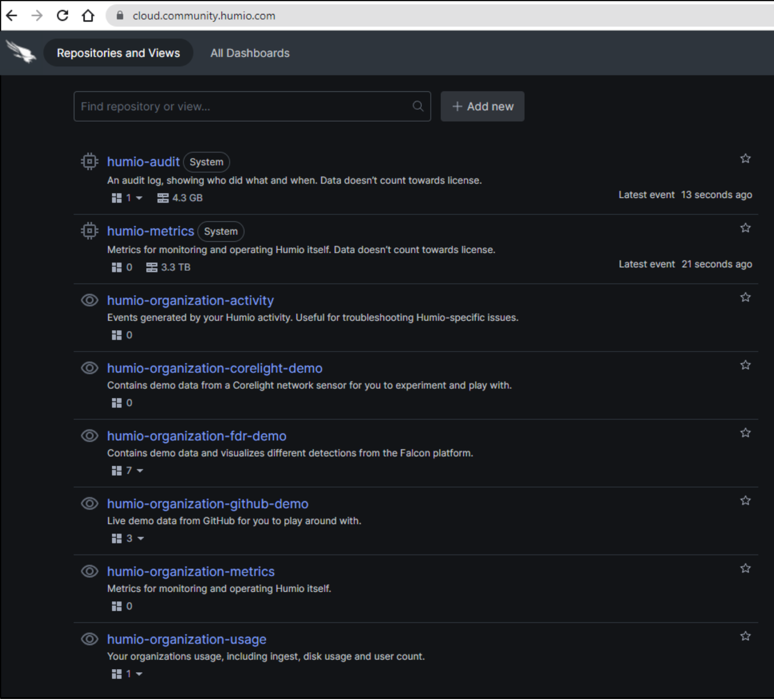
Task: Click the "3.3 TB" size text
Action: [x=176, y=267]
